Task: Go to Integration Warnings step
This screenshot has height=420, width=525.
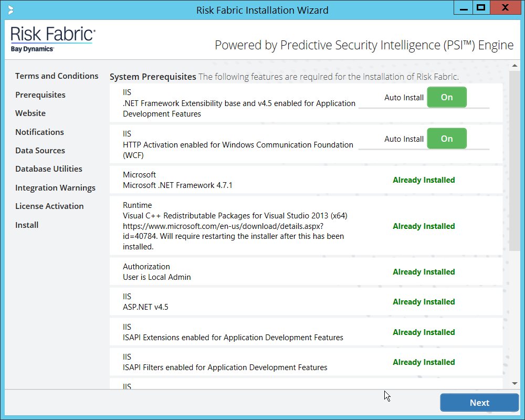Action: pyautogui.click(x=55, y=188)
